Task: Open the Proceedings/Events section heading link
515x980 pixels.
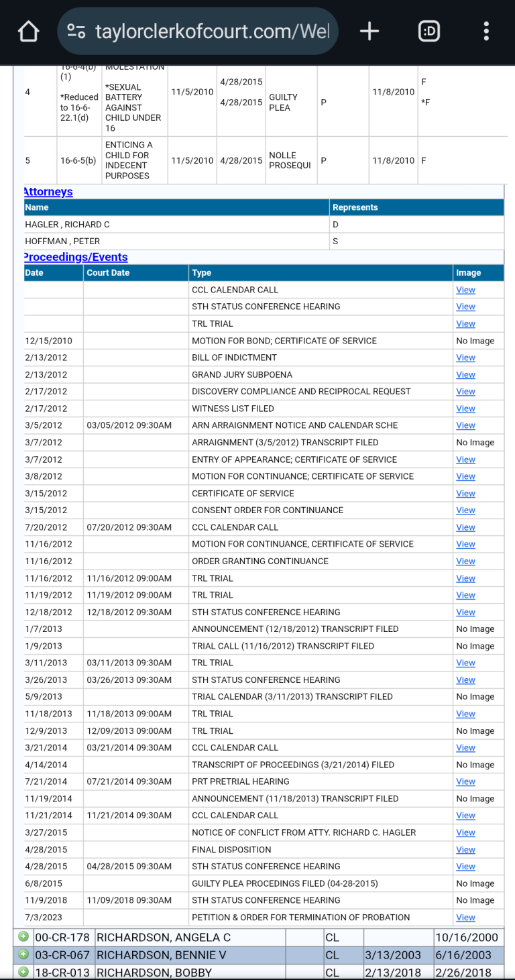Action: click(76, 257)
